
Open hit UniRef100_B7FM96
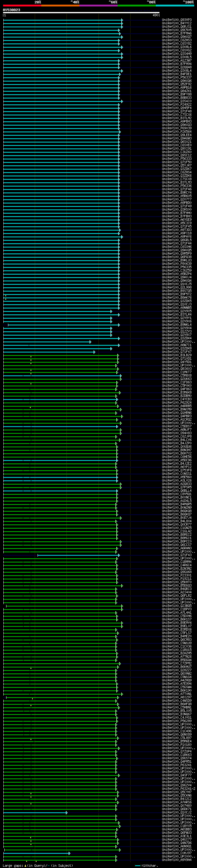(177, 33)
